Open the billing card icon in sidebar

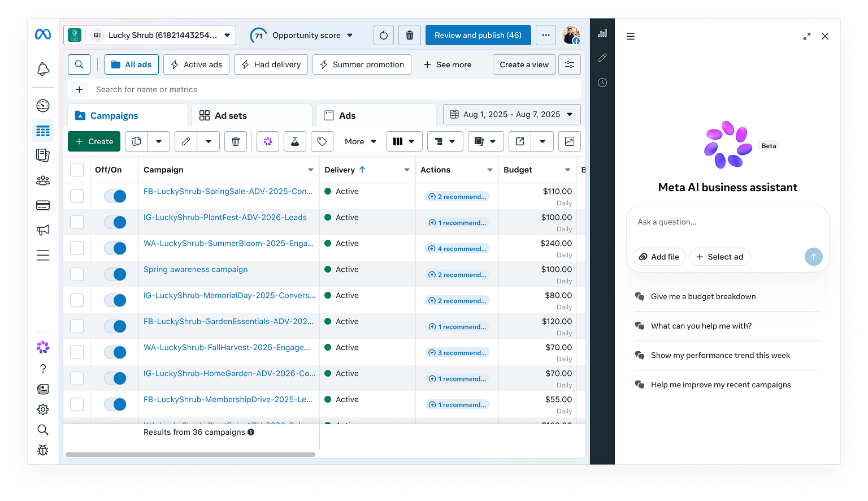(x=43, y=205)
